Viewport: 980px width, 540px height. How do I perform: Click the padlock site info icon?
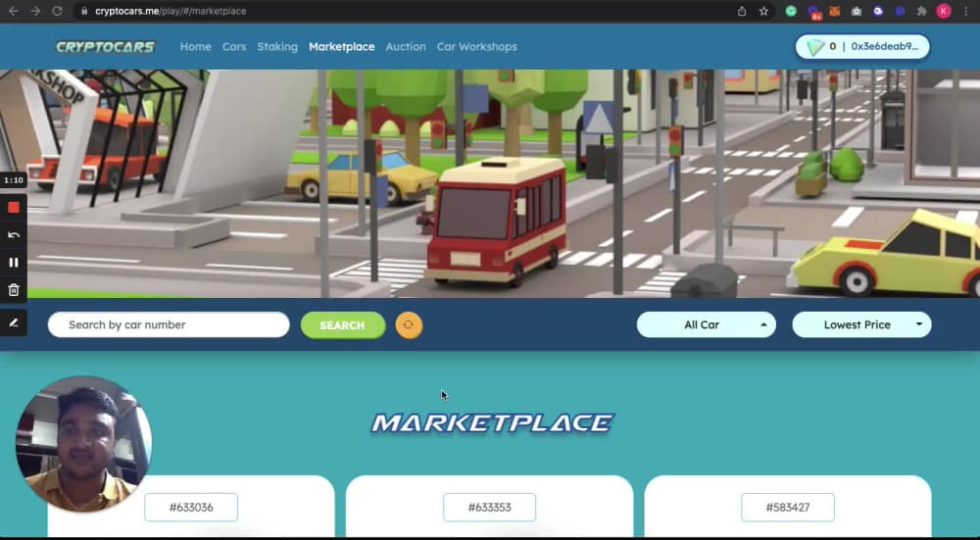[84, 11]
